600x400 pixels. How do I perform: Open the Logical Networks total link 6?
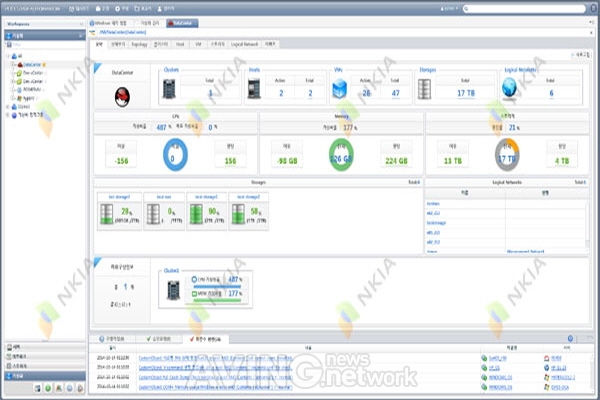pos(551,93)
